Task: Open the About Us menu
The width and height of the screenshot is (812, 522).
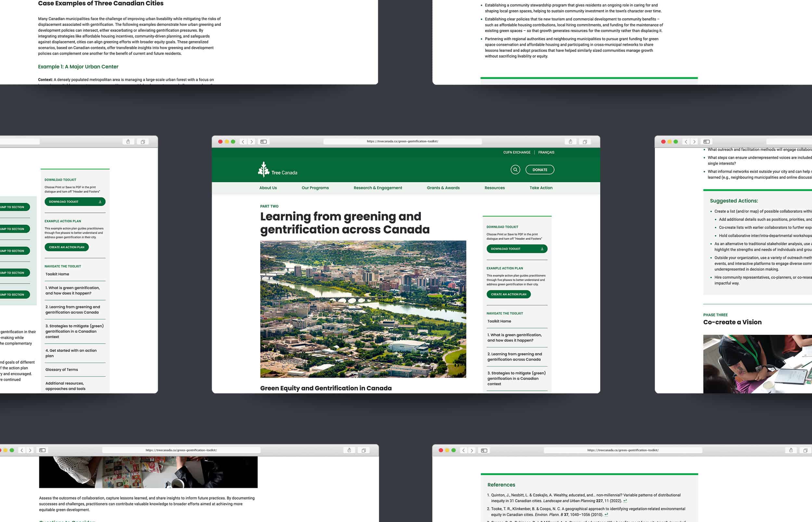Action: [268, 188]
